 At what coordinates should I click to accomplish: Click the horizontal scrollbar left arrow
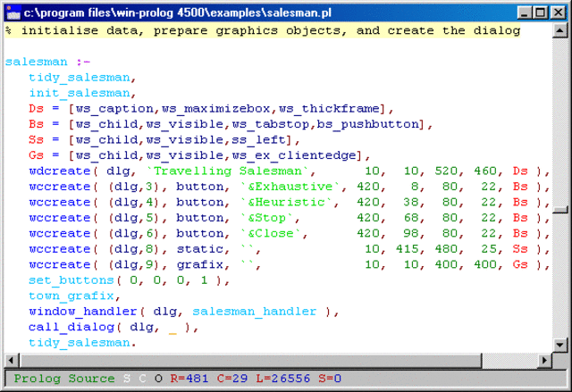pos(12,361)
